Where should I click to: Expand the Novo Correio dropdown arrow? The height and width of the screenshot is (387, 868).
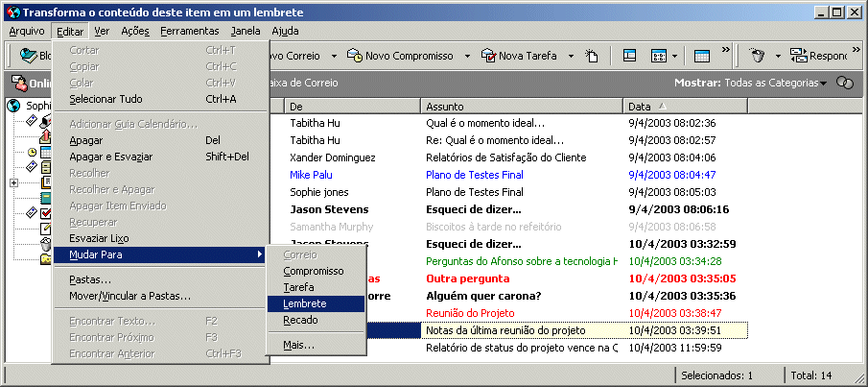[x=334, y=56]
